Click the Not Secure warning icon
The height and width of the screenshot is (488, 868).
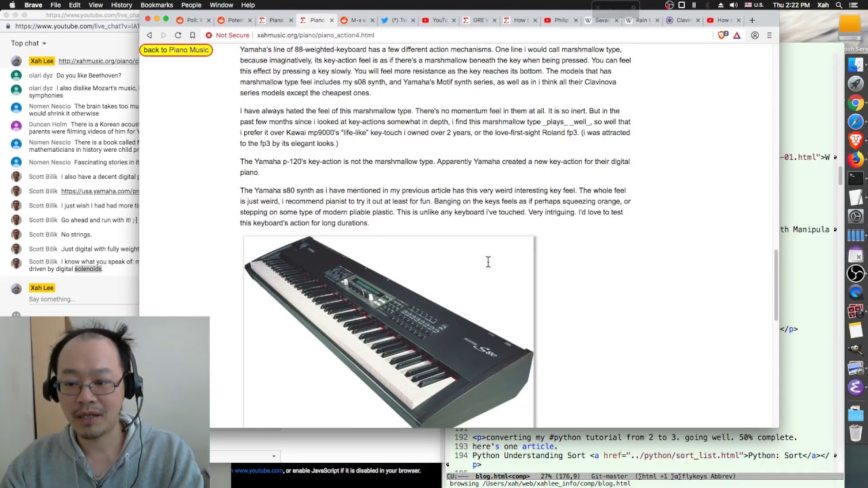click(x=209, y=35)
